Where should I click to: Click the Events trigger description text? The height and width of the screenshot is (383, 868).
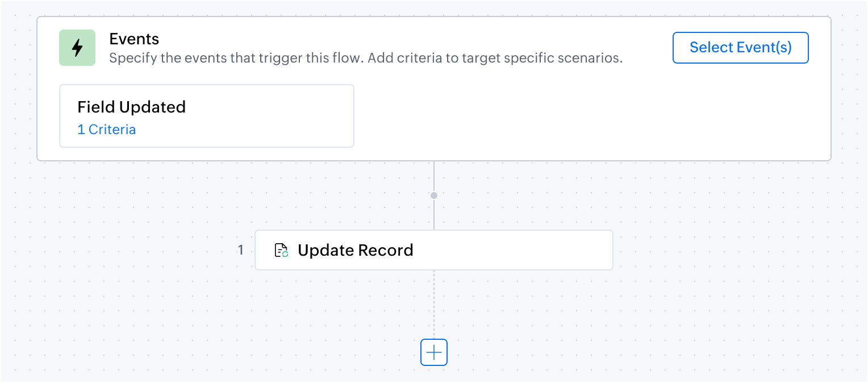(x=366, y=58)
